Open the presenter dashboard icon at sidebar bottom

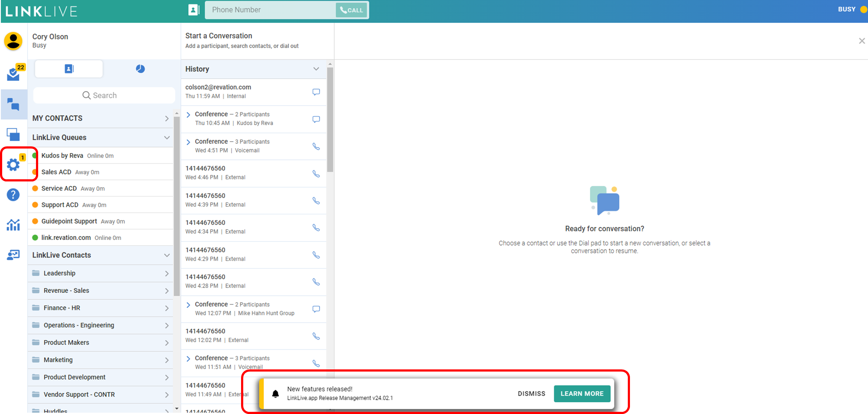click(13, 255)
